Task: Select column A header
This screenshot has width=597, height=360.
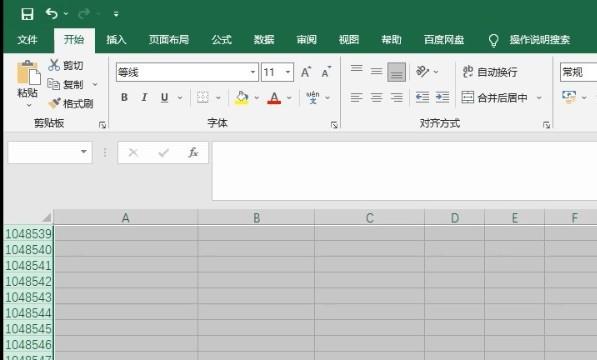Action: point(126,218)
